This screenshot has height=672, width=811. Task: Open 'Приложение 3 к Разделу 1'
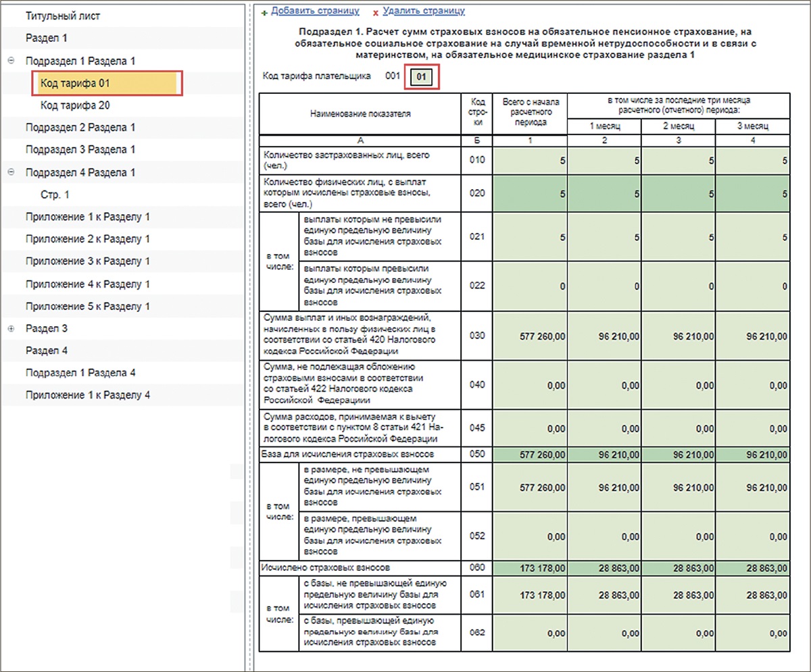click(87, 261)
